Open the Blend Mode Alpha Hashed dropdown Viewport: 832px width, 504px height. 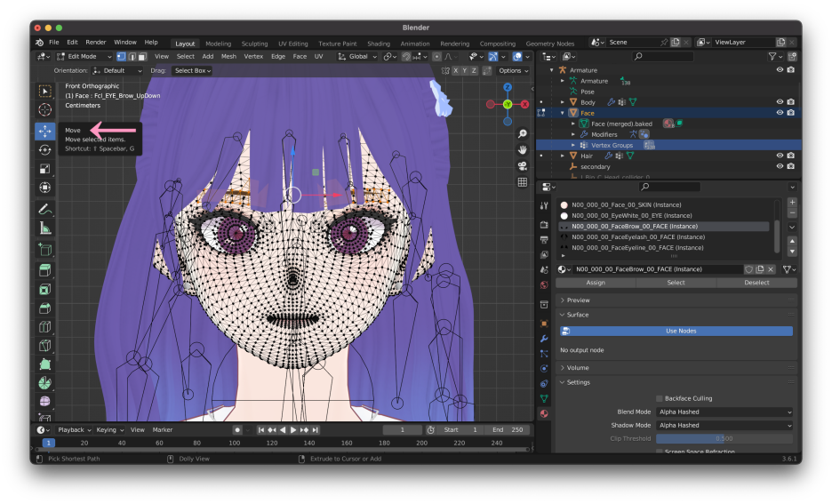click(x=724, y=412)
